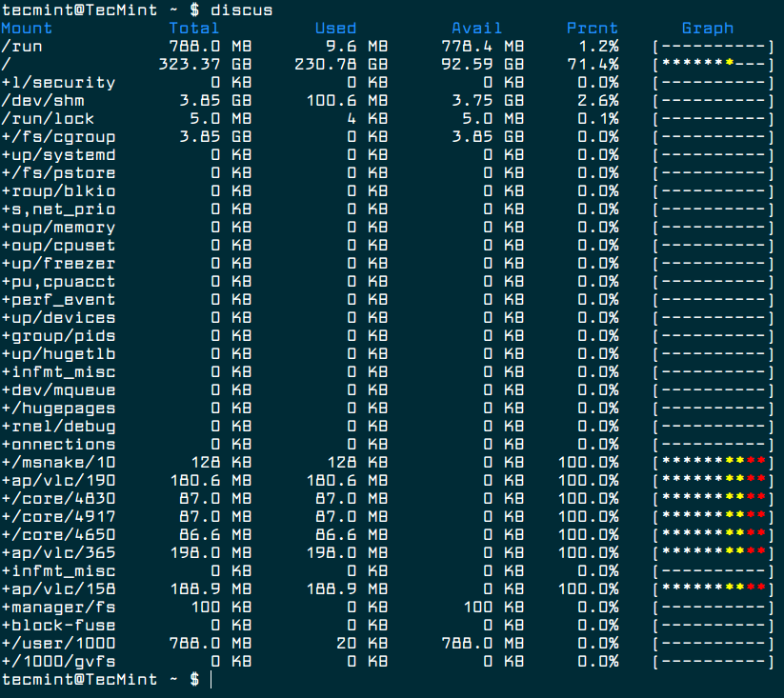This screenshot has height=698, width=784.
Task: Click the Total column header
Action: 194,28
